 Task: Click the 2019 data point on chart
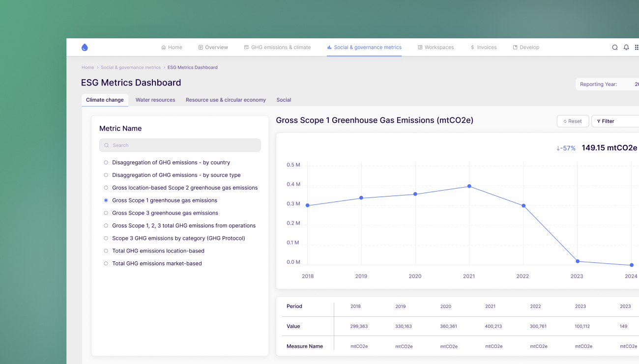[x=361, y=198]
